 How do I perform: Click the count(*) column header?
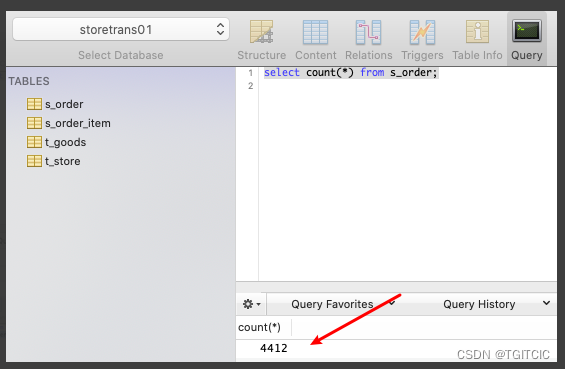tap(259, 327)
